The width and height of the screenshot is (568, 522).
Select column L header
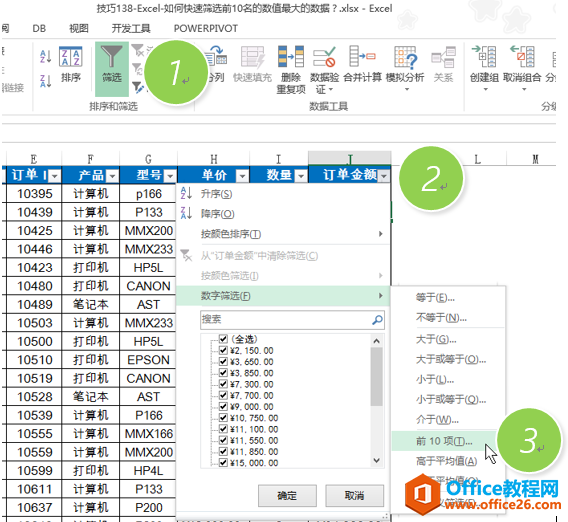477,159
